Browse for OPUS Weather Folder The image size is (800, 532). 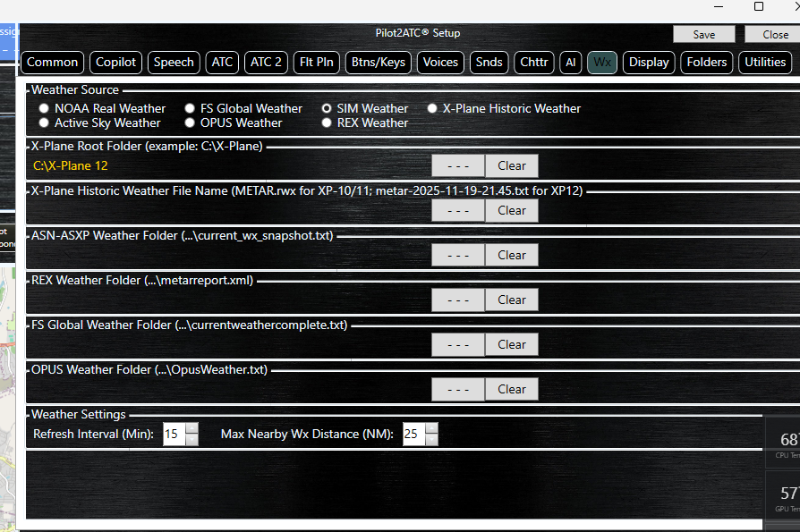(x=457, y=390)
